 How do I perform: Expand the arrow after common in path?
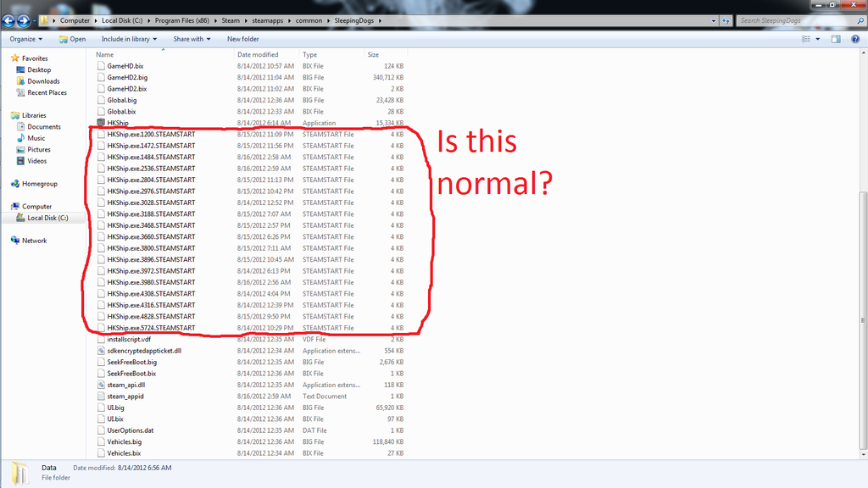click(x=328, y=20)
